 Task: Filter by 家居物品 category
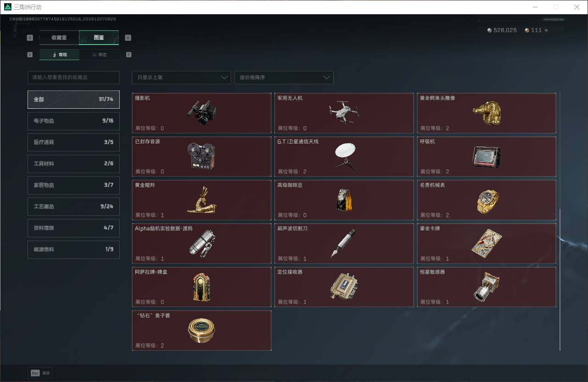tap(73, 185)
